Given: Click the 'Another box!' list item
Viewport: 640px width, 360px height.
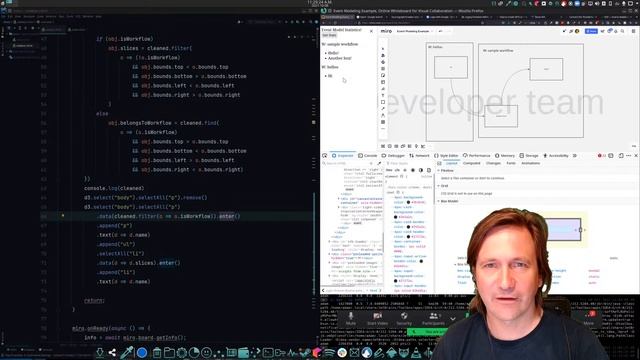Looking at the screenshot, I should pos(340,58).
